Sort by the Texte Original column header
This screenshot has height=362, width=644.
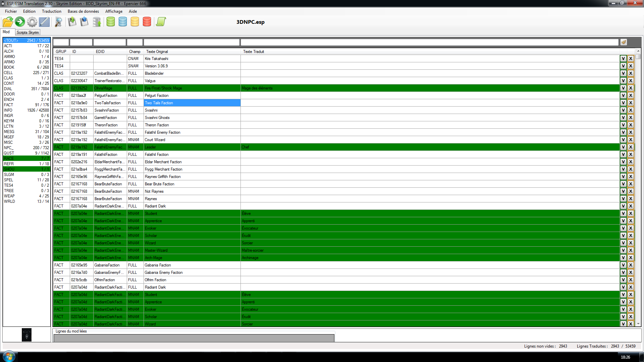tap(192, 52)
